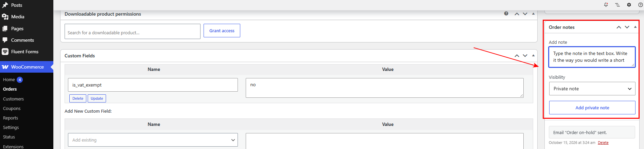Click the Grant access button
This screenshot has height=149, width=644.
click(222, 31)
